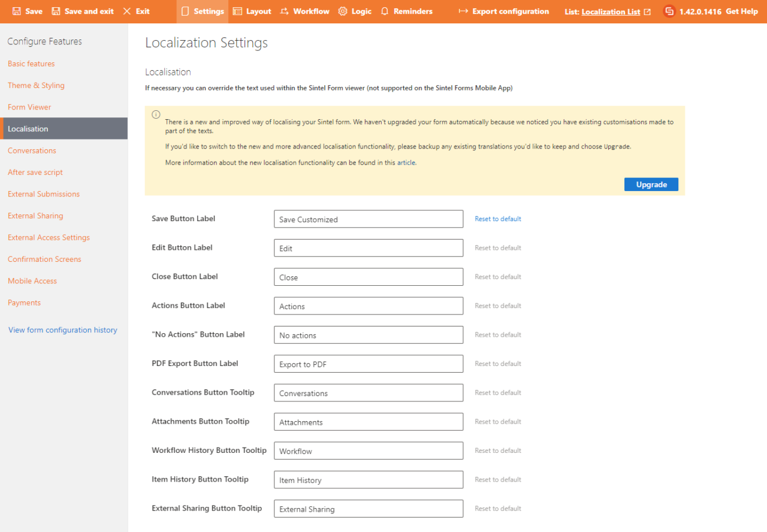Select Theme & Styling in the sidebar

click(36, 85)
